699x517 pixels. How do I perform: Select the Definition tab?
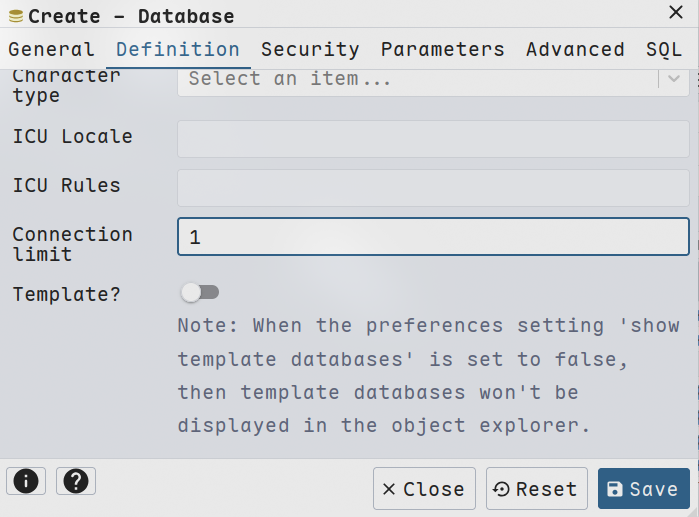[x=178, y=49]
